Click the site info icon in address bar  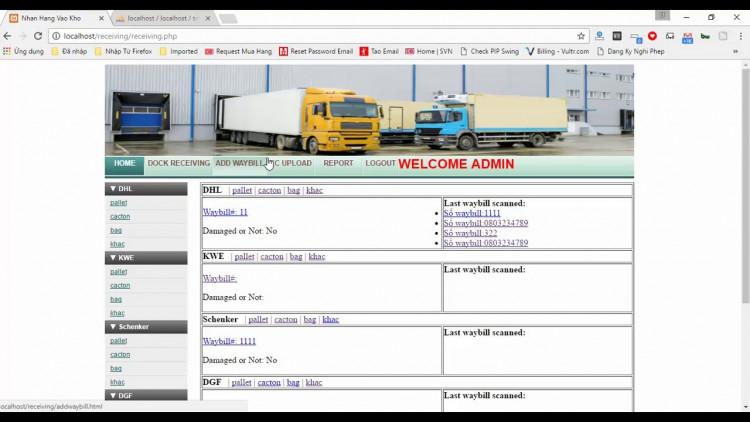point(56,36)
